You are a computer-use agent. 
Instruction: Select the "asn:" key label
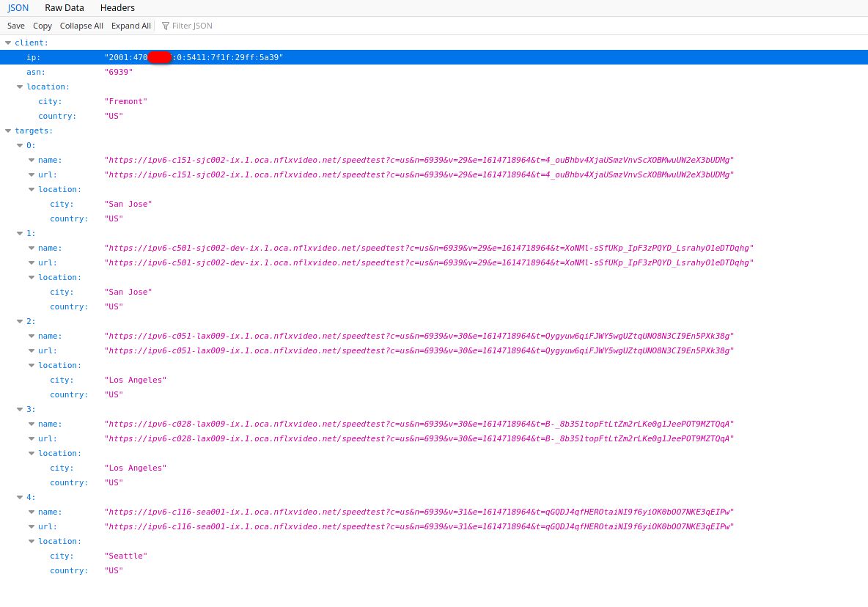36,72
